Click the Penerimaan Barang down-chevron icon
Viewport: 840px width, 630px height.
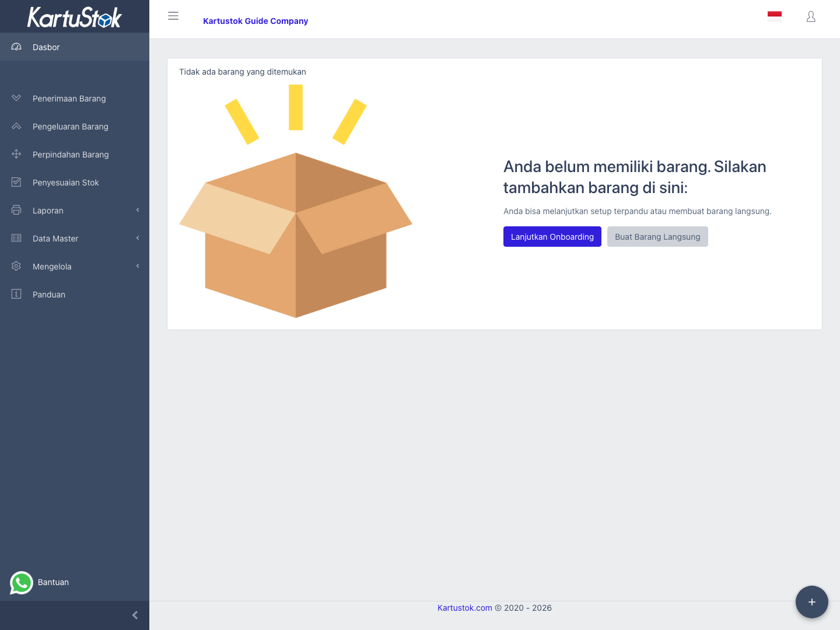coord(16,98)
